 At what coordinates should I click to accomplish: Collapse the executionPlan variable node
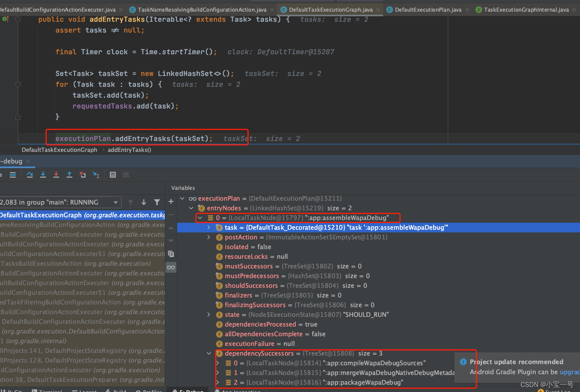[x=182, y=198]
